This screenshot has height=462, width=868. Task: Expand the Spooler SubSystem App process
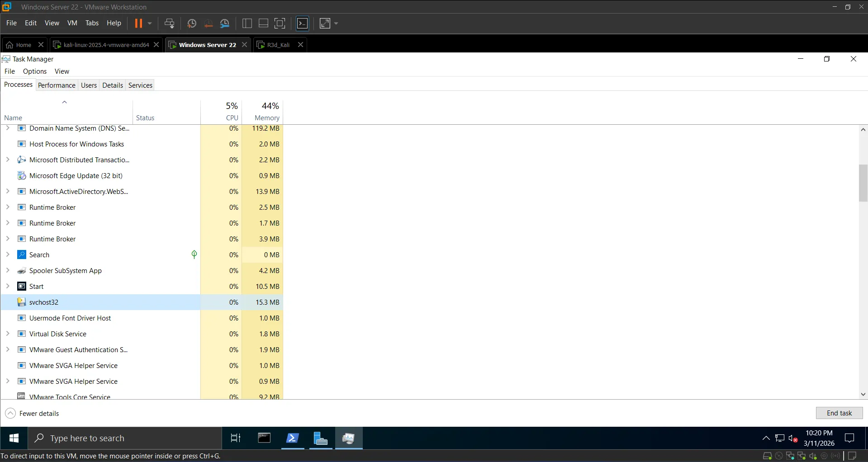pyautogui.click(x=8, y=271)
